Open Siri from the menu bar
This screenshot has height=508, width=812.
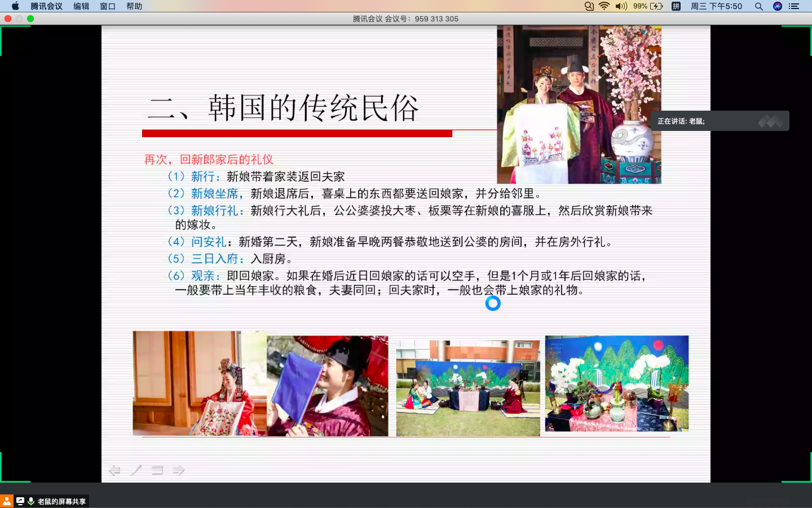pyautogui.click(x=778, y=6)
